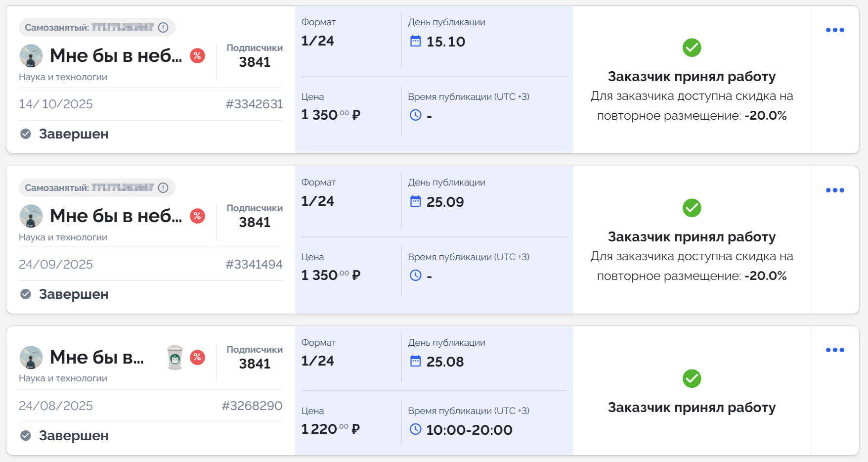Screen dimensions: 868x462
Task: Click calendar icon next to date 15.10
Action: point(416,41)
